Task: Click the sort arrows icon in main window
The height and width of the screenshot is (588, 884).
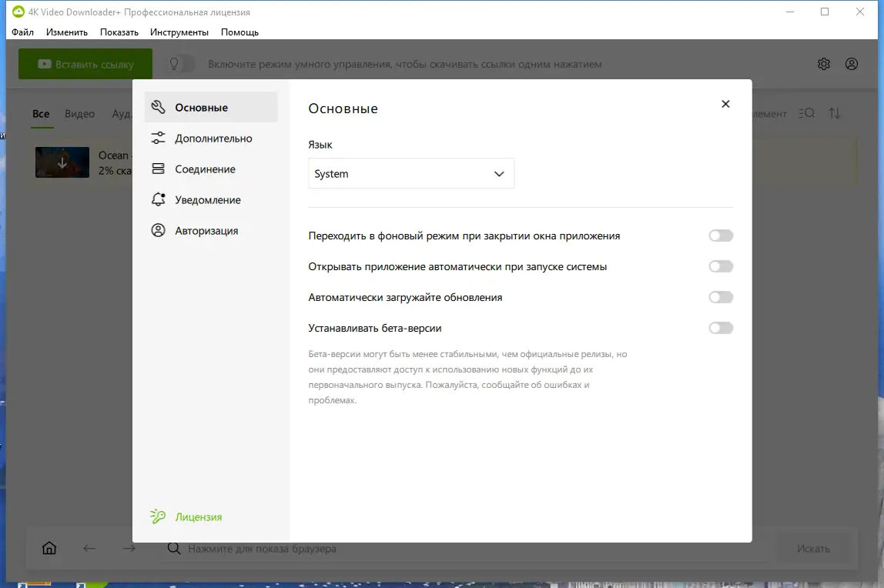Action: 835,113
